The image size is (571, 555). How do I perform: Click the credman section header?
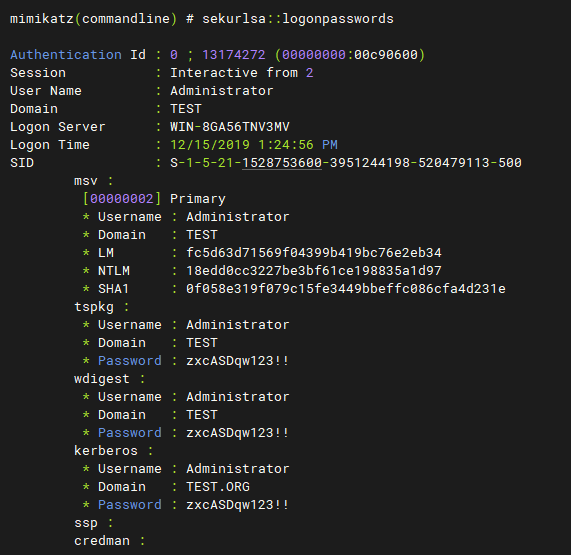109,541
